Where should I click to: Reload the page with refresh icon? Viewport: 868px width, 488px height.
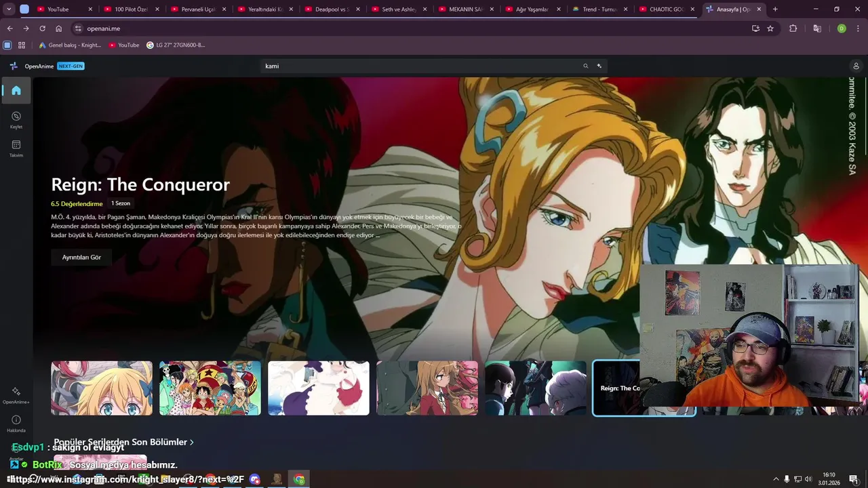click(42, 28)
